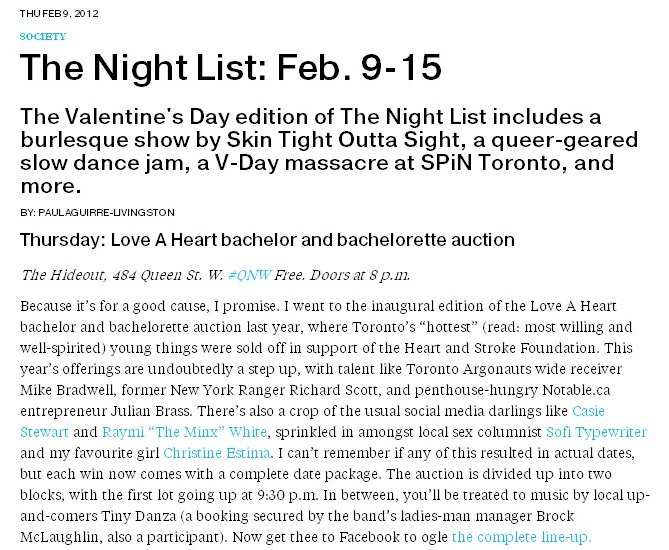The height and width of the screenshot is (550, 669).
Task: Click the Christine Estima link
Action: (217, 453)
